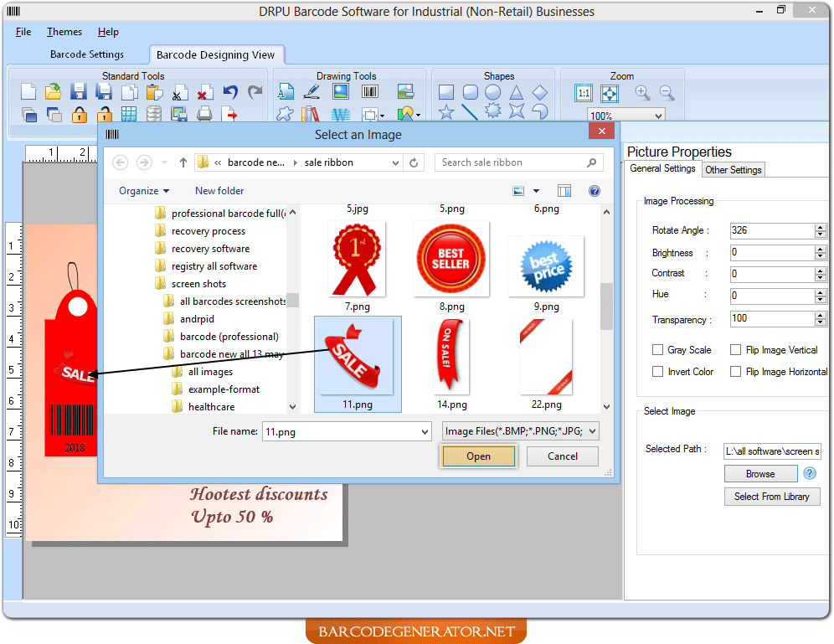Click the single floppy save icon
The width and height of the screenshot is (834, 644).
78,92
